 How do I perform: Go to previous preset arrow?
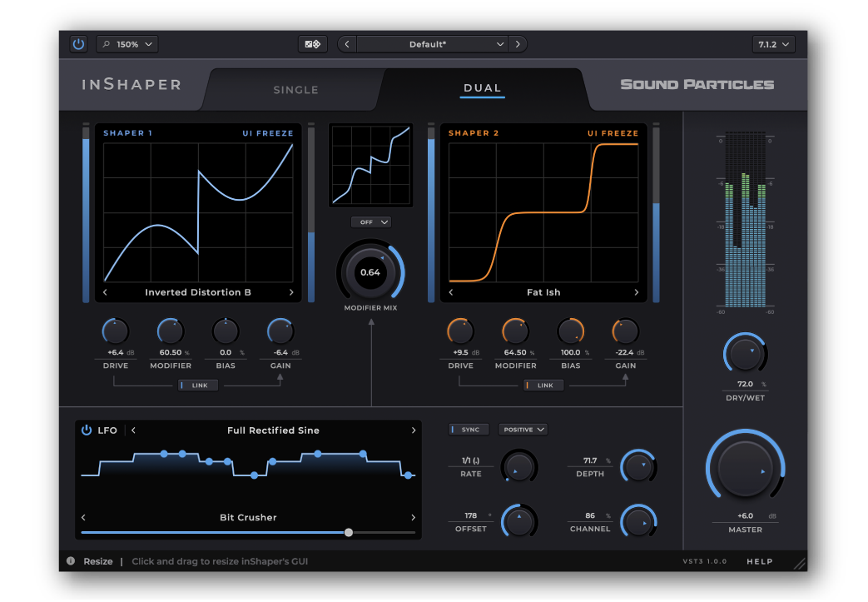347,44
